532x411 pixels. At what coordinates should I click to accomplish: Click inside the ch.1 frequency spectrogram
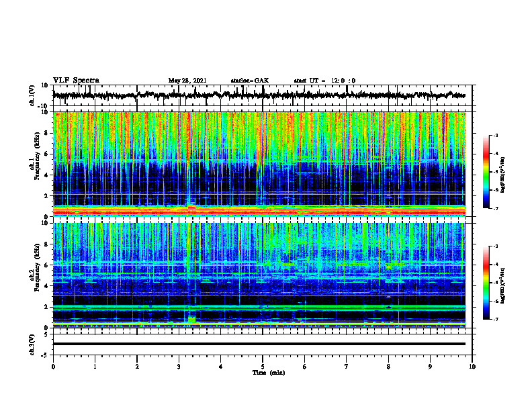[259, 164]
